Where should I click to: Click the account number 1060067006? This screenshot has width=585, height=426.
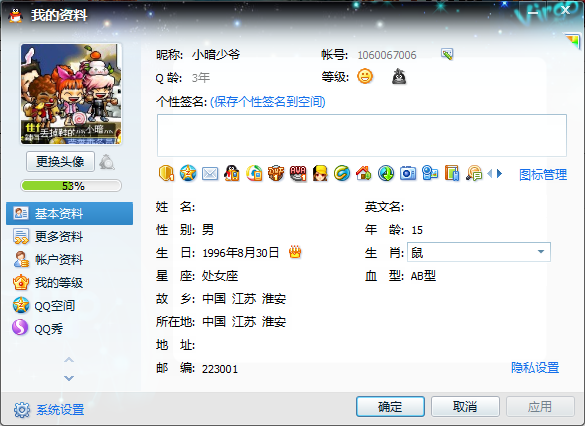(387, 55)
